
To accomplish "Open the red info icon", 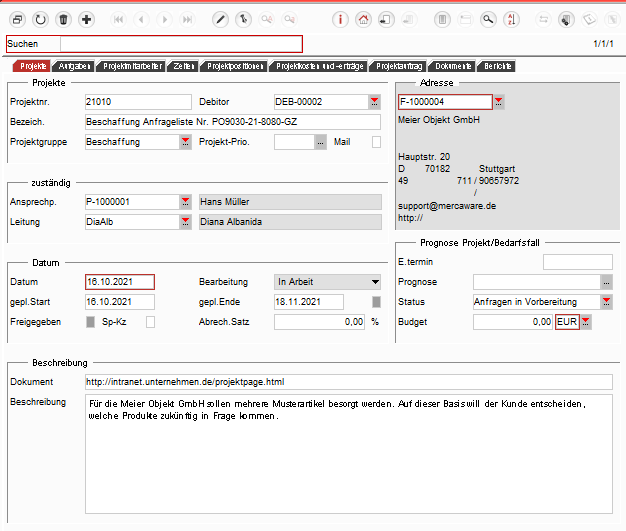I will pos(340,19).
